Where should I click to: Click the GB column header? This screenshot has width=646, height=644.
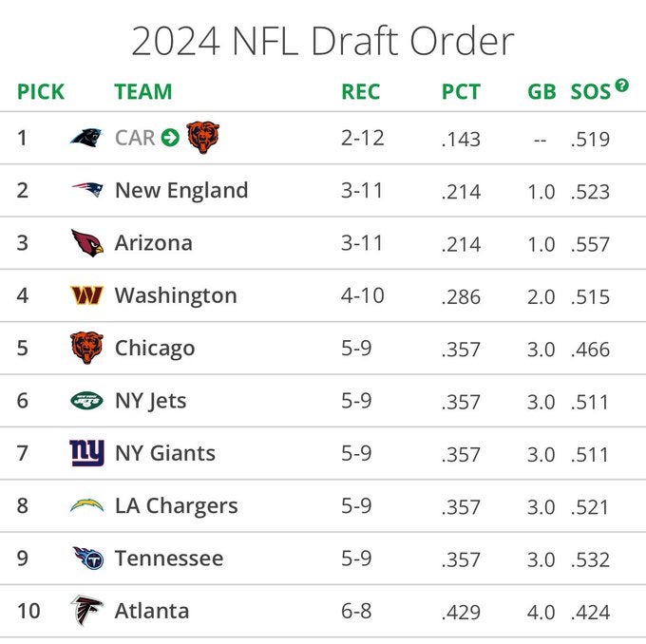coord(541,92)
